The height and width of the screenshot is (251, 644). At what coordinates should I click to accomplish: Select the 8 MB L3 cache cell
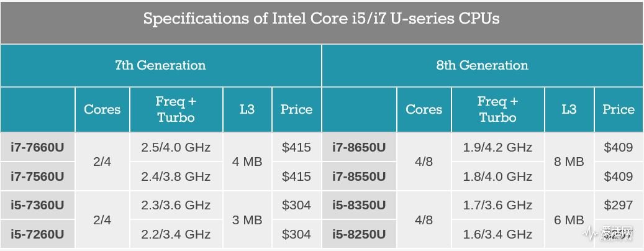click(569, 162)
